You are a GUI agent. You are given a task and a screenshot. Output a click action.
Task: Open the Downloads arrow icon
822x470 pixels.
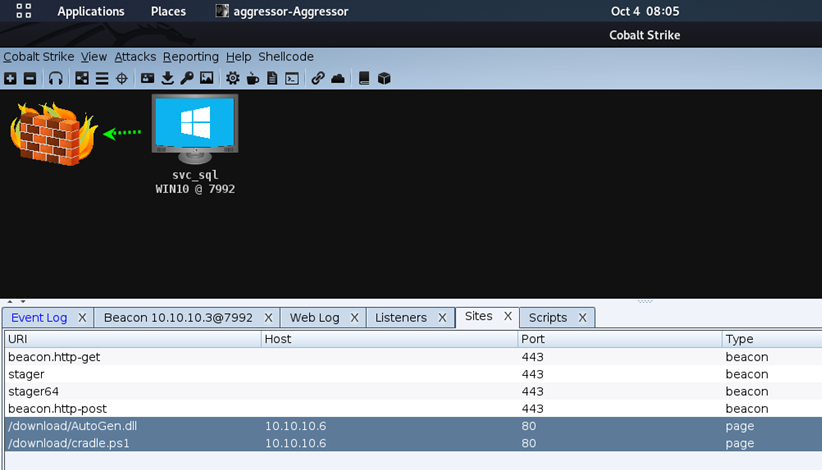(x=167, y=79)
